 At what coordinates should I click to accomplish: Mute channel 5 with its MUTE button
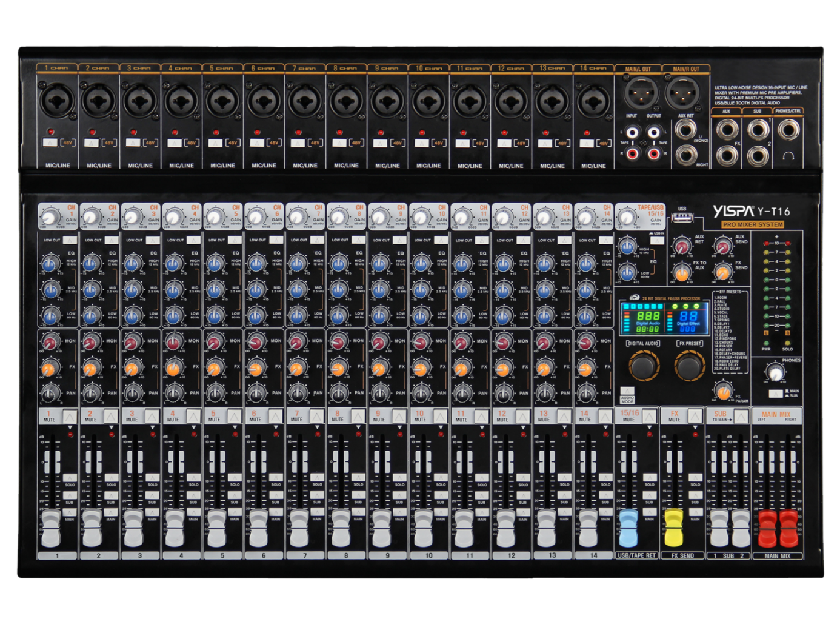(x=235, y=417)
